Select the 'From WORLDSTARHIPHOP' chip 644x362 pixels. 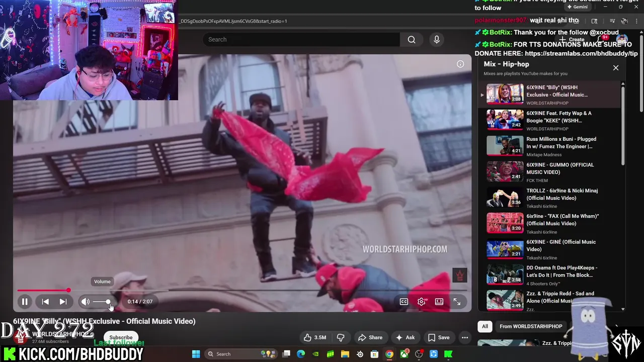click(x=531, y=326)
